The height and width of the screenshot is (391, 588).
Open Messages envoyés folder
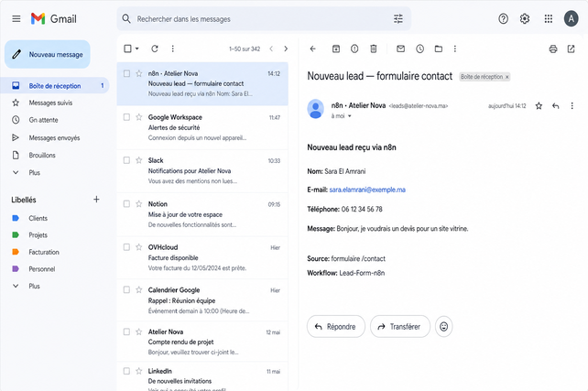point(55,138)
